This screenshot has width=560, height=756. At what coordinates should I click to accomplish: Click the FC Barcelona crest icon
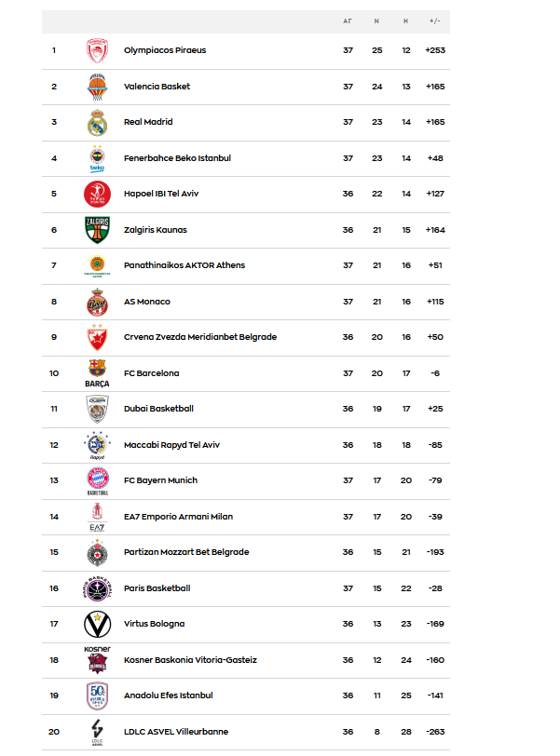(x=97, y=371)
